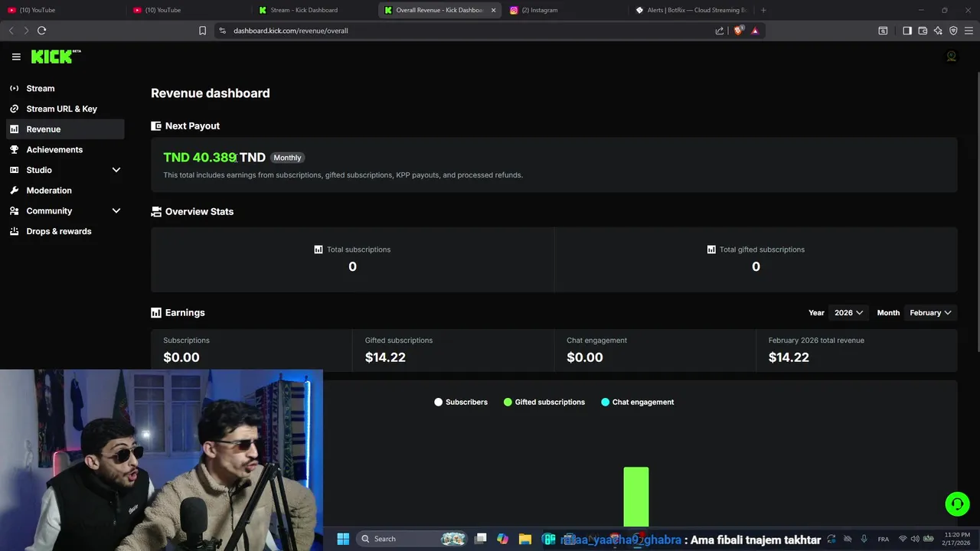Open the Leo AI sparkle icon
980x551 pixels.
pyautogui.click(x=938, y=31)
